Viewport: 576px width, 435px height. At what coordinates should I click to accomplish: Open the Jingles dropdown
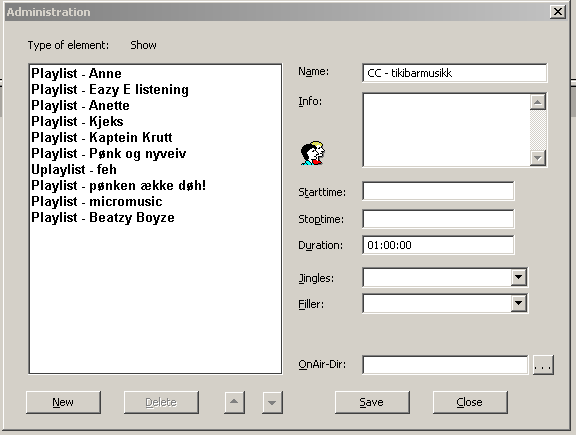[519, 277]
